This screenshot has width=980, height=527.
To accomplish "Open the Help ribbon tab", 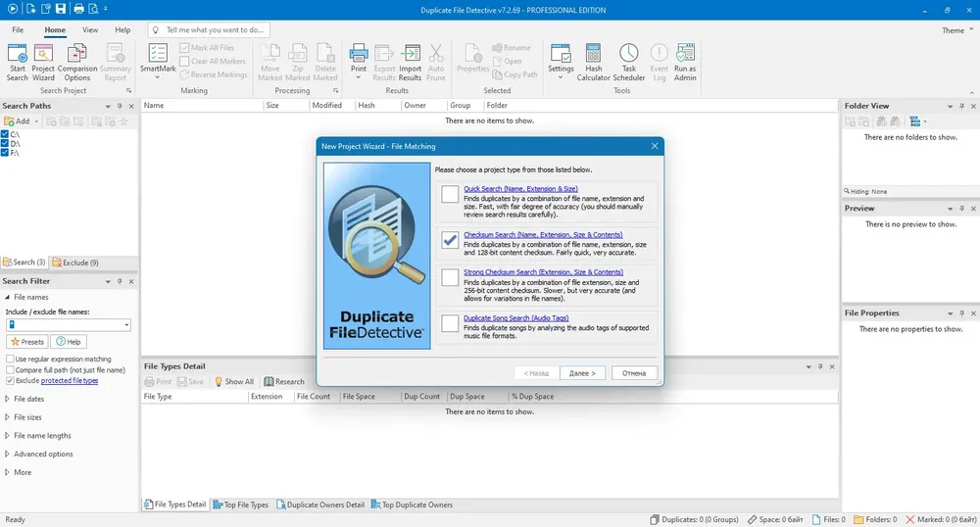I will point(122,30).
